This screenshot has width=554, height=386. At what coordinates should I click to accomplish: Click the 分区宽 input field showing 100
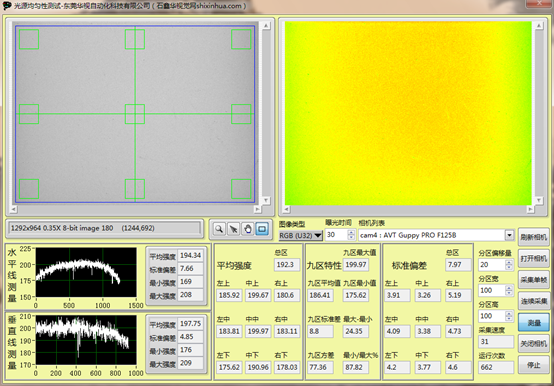click(492, 291)
